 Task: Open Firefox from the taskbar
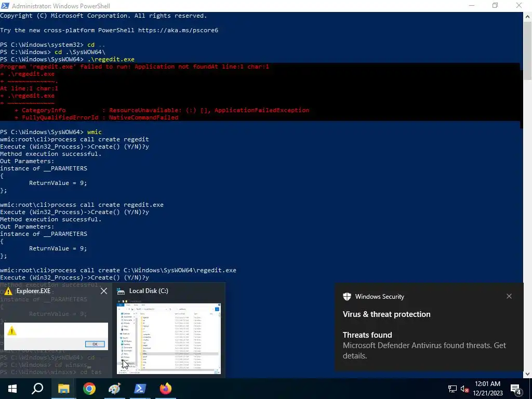tap(166, 389)
